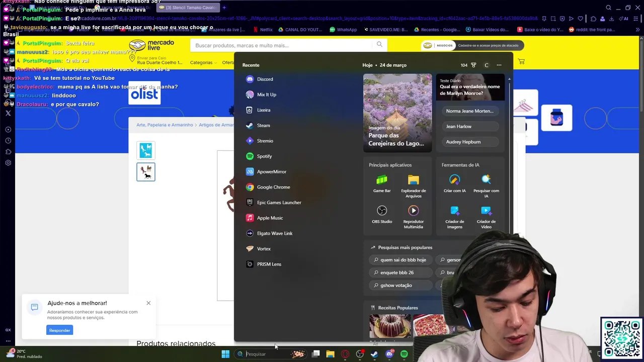Open X (Twitter) in Opera GX sidebar
The height and width of the screenshot is (362, 644).
tap(8, 114)
